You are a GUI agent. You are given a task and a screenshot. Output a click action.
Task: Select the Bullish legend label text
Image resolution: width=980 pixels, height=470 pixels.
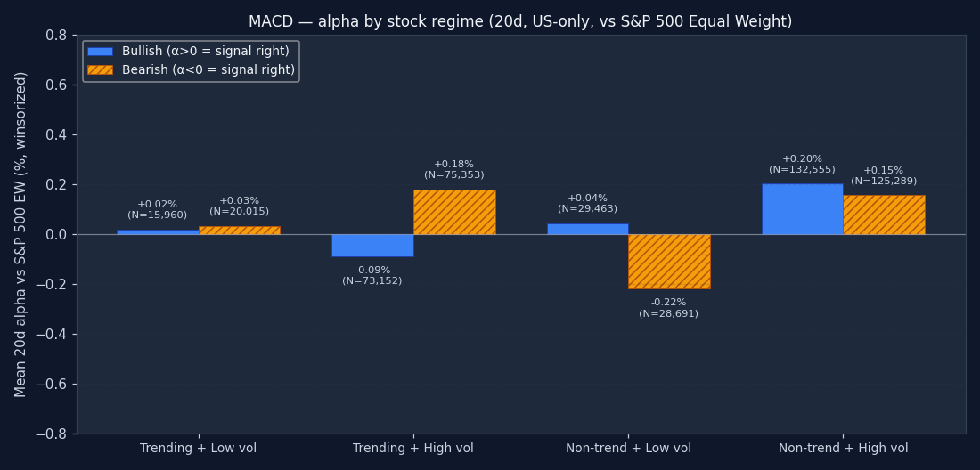click(x=205, y=52)
